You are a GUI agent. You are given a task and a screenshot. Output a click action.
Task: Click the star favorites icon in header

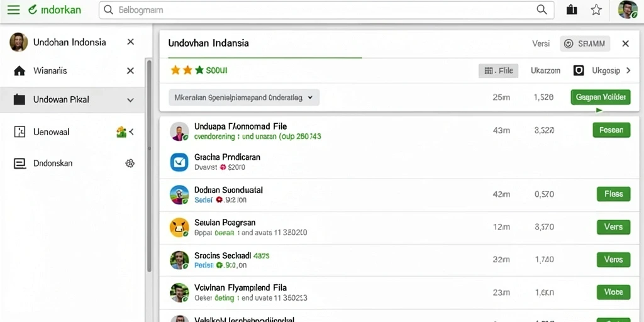click(596, 10)
